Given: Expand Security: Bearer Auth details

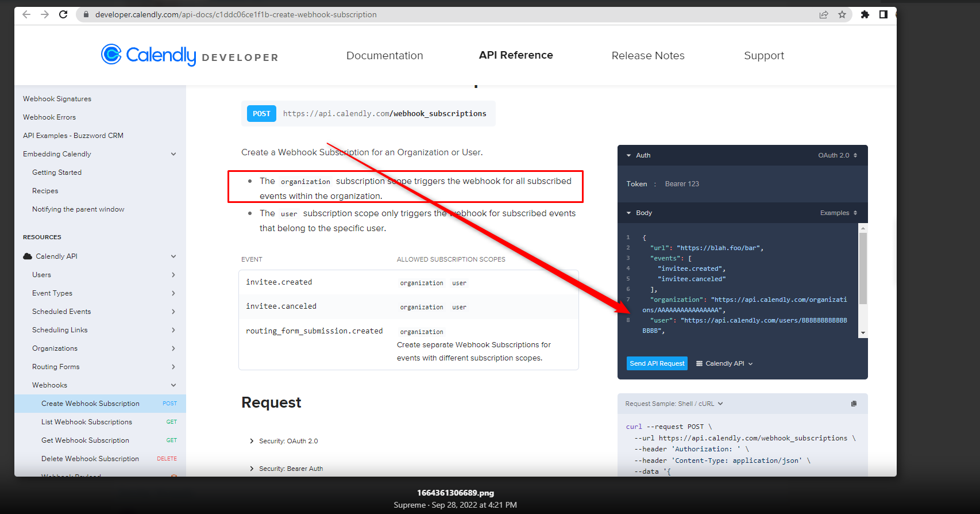Looking at the screenshot, I should tap(286, 469).
